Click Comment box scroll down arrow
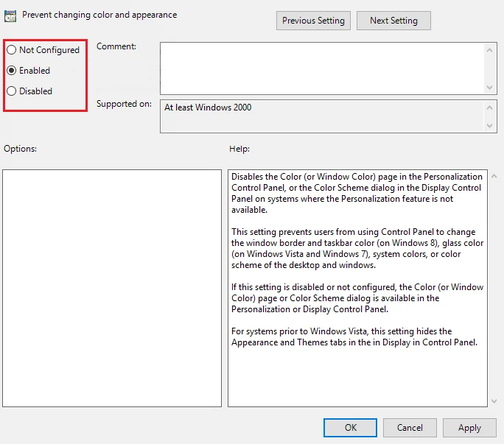The width and height of the screenshot is (504, 444). click(x=491, y=87)
